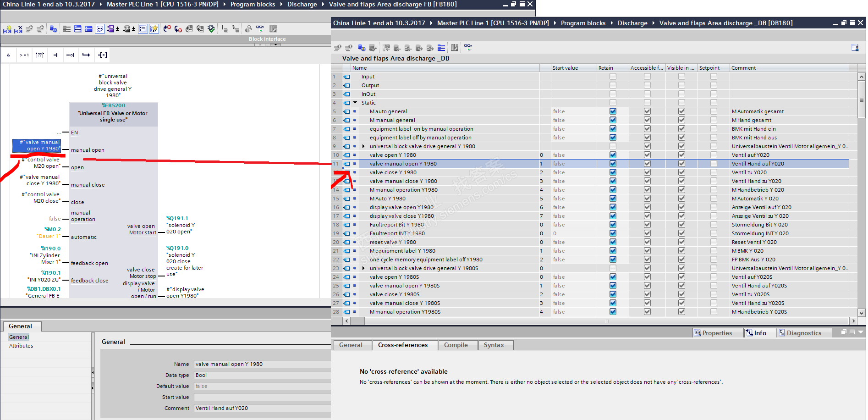Toggle Retain checkbox for 'M Auto Y 1980'
The image size is (868, 420).
613,199
